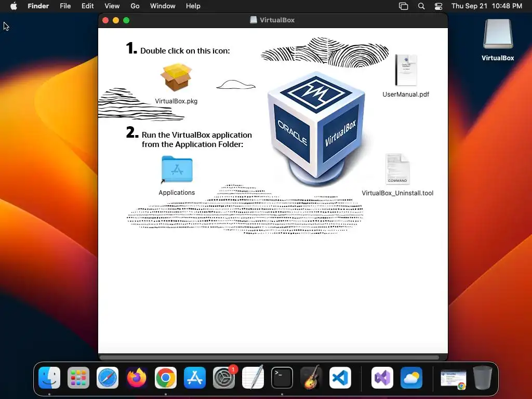Image resolution: width=532 pixels, height=399 pixels.
Task: Click the Applications folder name label
Action: 177,192
